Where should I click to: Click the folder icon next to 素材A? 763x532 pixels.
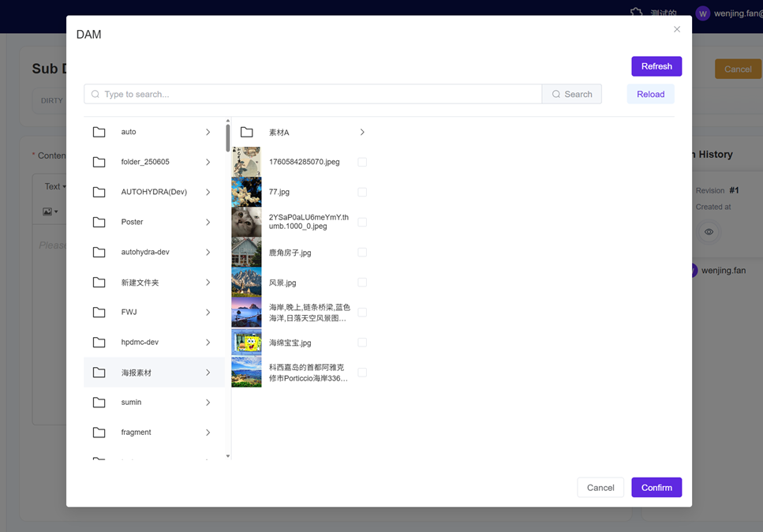(247, 132)
